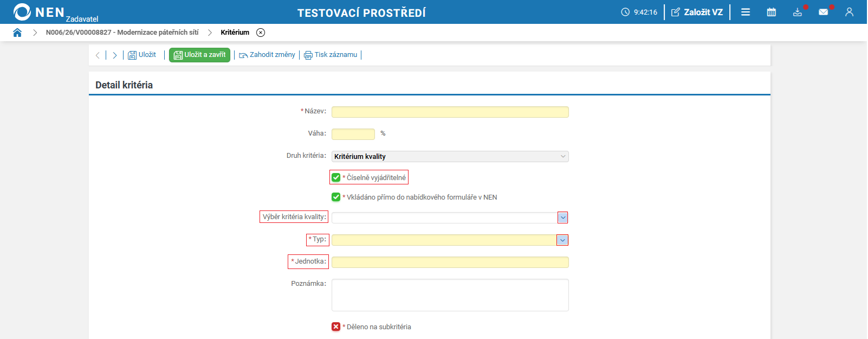Open the downloads icon with red badge
Viewport: 868px width, 339px height.
pos(798,12)
